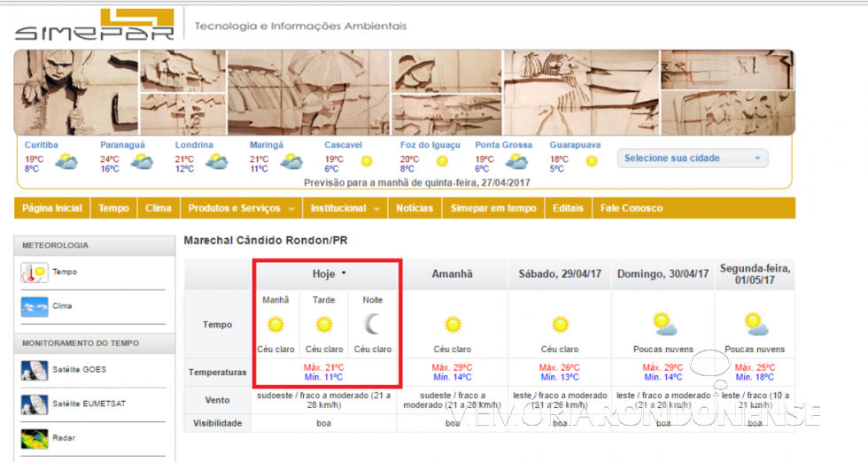Click Domingo 30/04/17 partly cloudy icon
The width and height of the screenshot is (868, 462).
click(x=663, y=324)
